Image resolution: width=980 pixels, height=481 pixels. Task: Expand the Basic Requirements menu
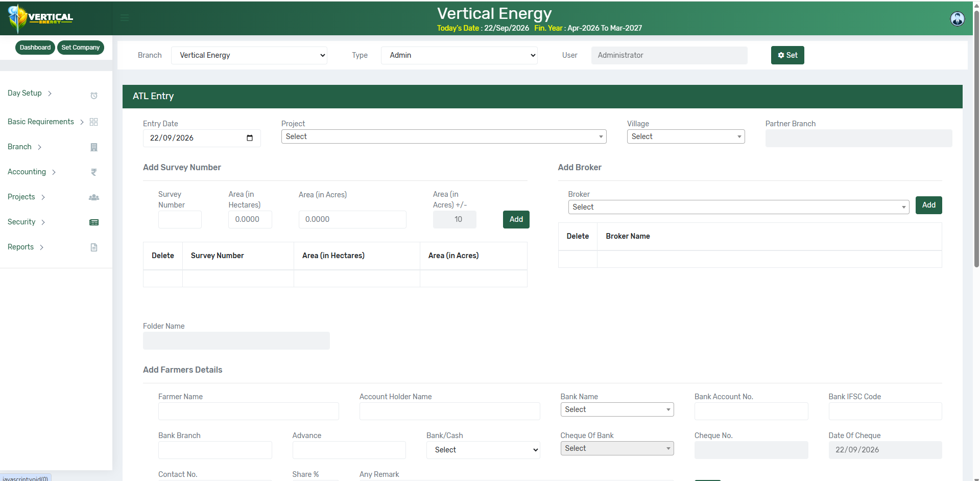click(x=45, y=122)
